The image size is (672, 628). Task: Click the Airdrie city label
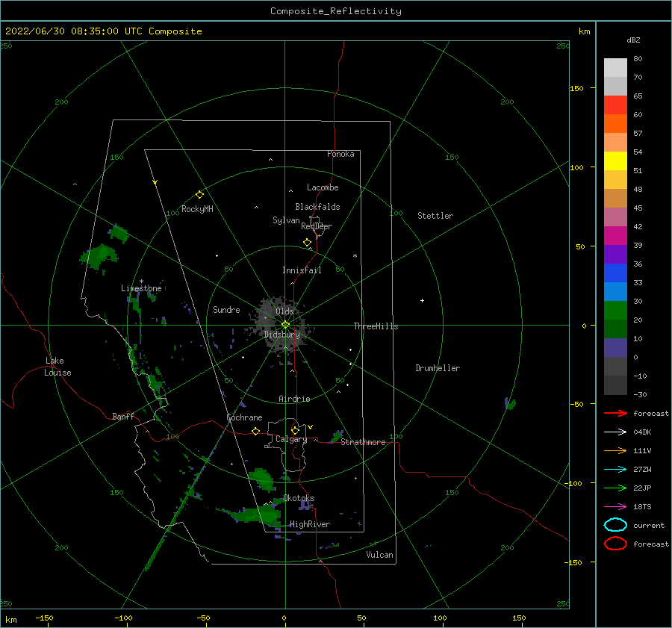tap(294, 399)
